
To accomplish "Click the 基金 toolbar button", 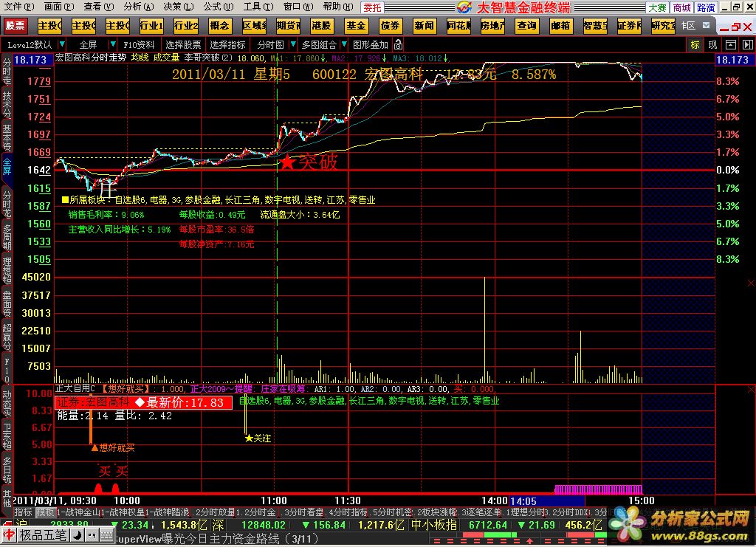I will (x=356, y=26).
